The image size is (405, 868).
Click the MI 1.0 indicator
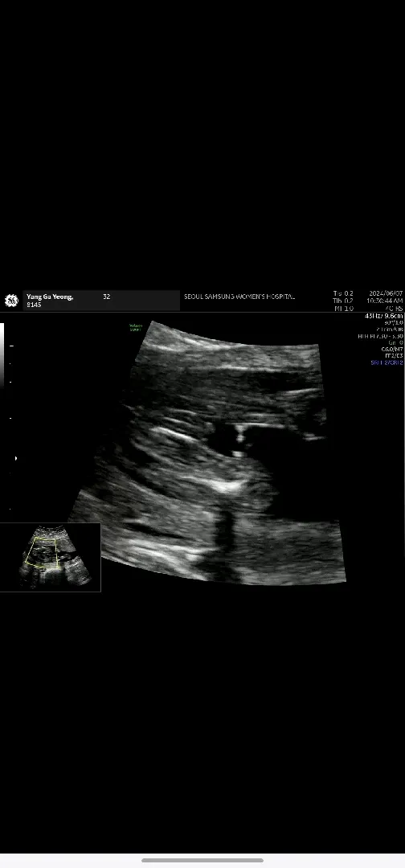343,309
